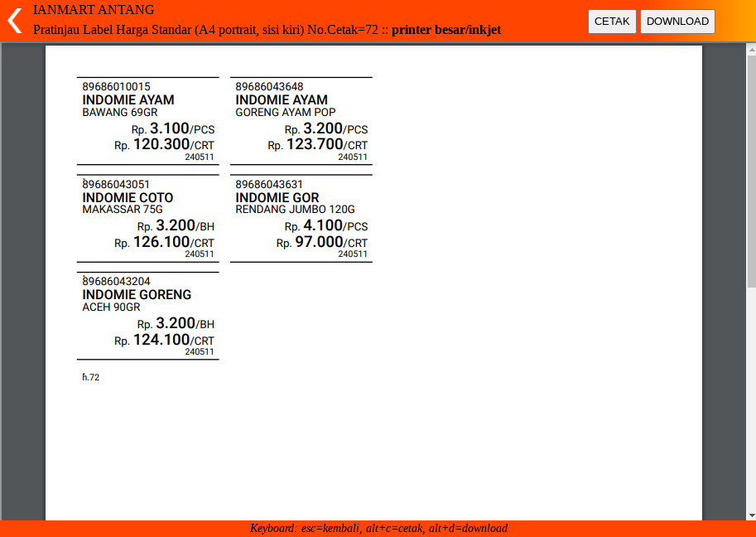756x537 pixels.
Task: Click barcode number 89686043648
Action: [269, 86]
